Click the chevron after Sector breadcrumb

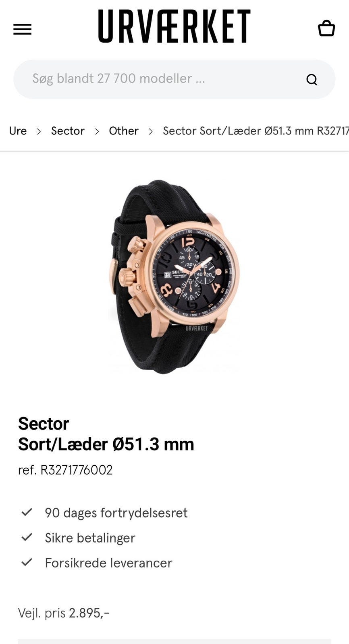tap(97, 131)
